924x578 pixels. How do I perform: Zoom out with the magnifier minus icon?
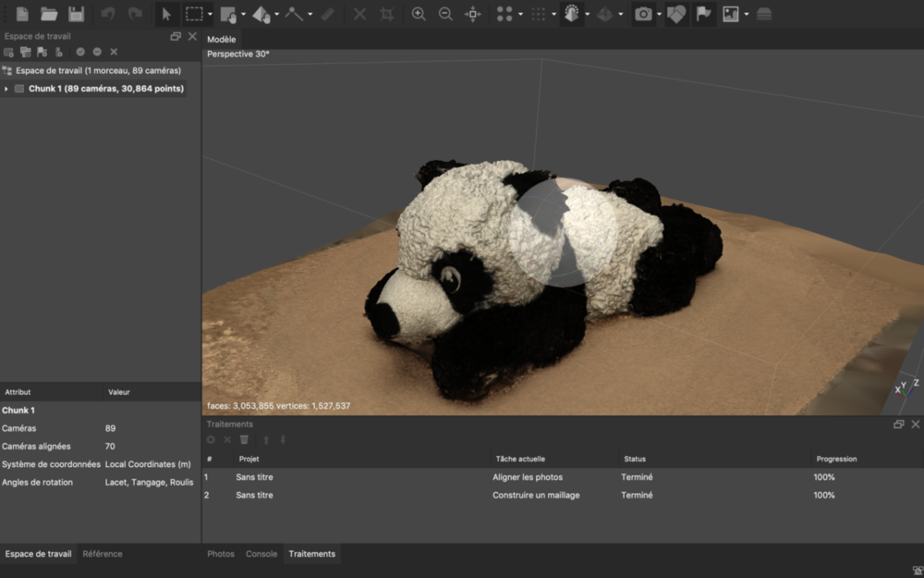(x=445, y=14)
